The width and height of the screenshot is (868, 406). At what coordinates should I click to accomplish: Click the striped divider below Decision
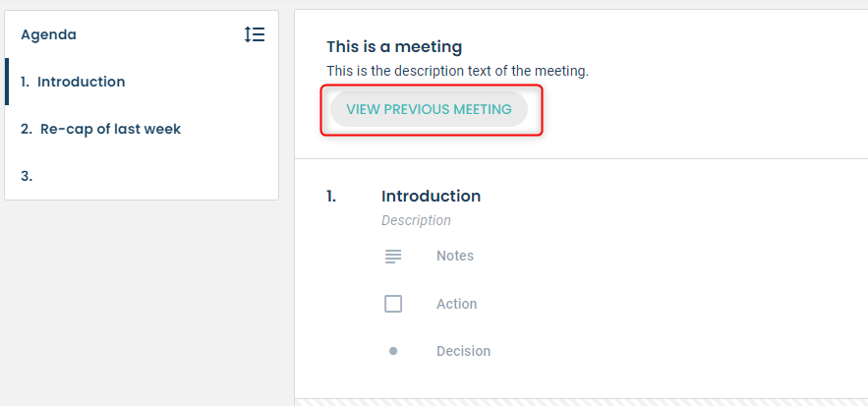[581, 402]
